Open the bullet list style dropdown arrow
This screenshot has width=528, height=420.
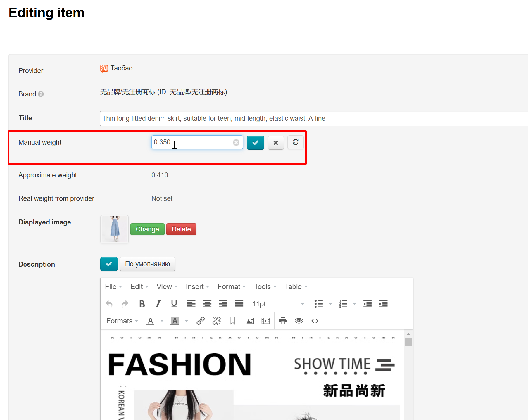coord(330,304)
